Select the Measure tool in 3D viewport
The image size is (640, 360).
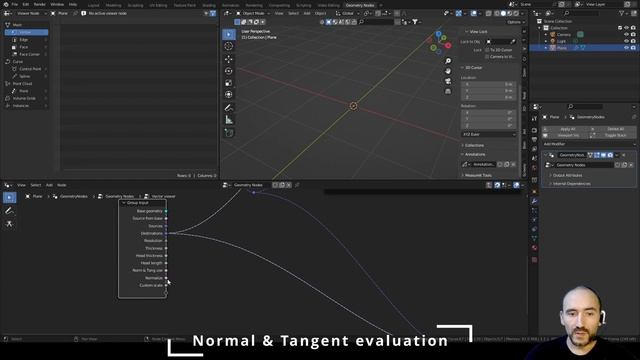pos(229,120)
